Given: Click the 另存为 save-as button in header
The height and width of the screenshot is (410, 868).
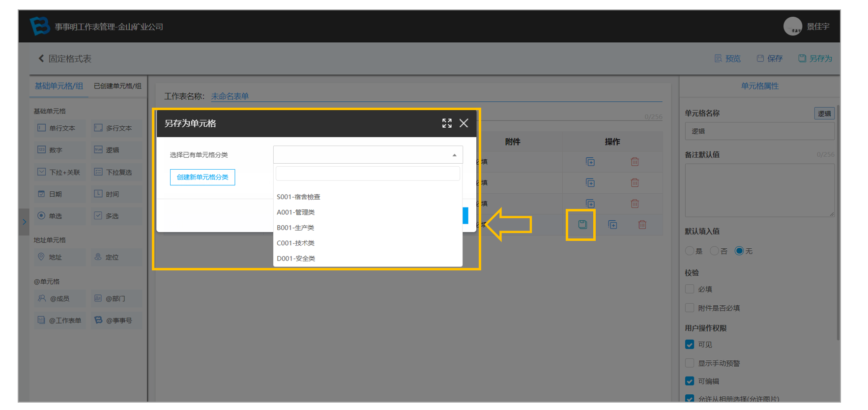Looking at the screenshot, I should pos(815,59).
